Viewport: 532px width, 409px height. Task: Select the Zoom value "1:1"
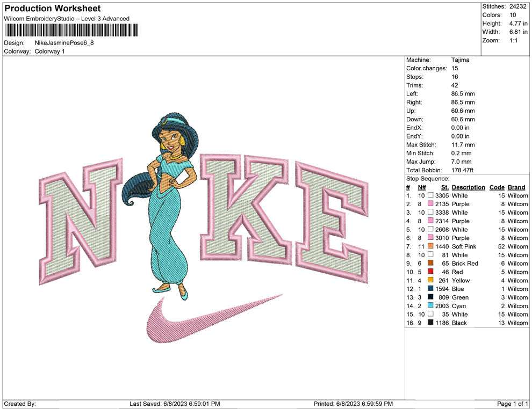(513, 40)
